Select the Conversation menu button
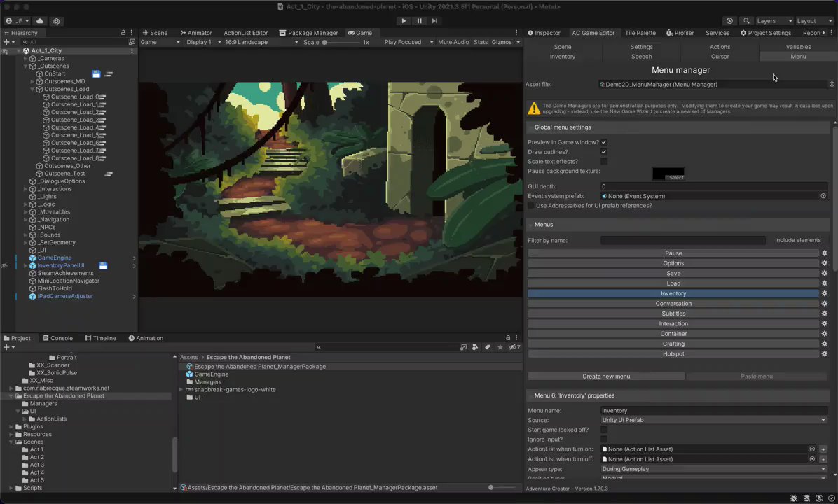838x504 pixels. pos(673,304)
